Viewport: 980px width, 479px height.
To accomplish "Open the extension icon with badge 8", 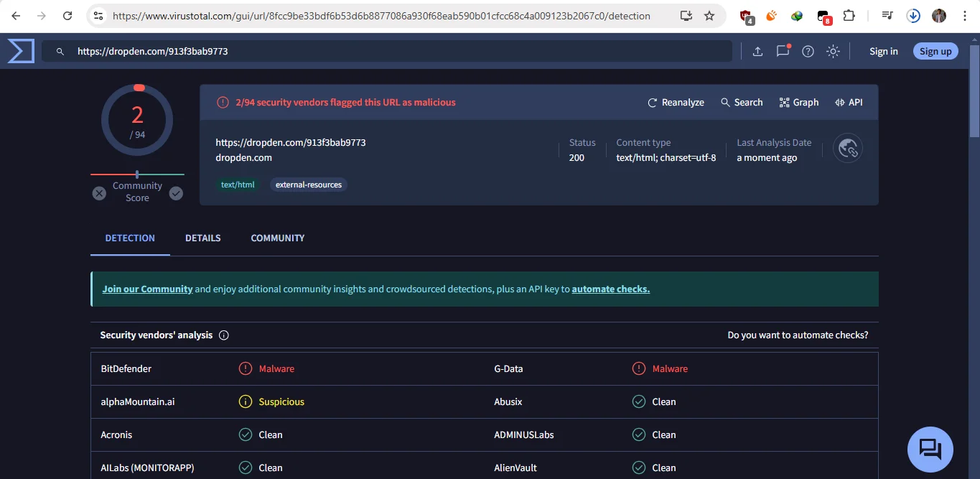I will pos(824,17).
